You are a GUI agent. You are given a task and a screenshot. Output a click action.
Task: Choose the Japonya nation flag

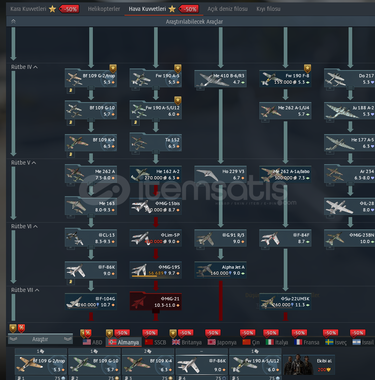222,342
